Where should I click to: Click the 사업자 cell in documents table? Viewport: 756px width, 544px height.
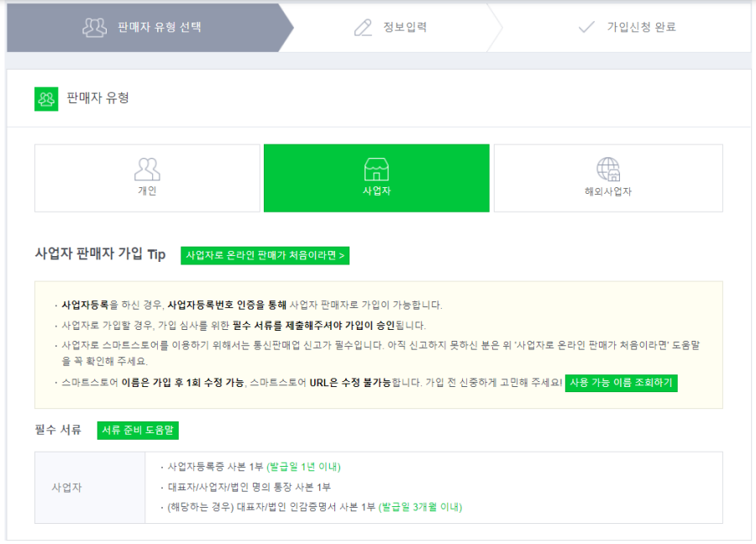[90, 488]
